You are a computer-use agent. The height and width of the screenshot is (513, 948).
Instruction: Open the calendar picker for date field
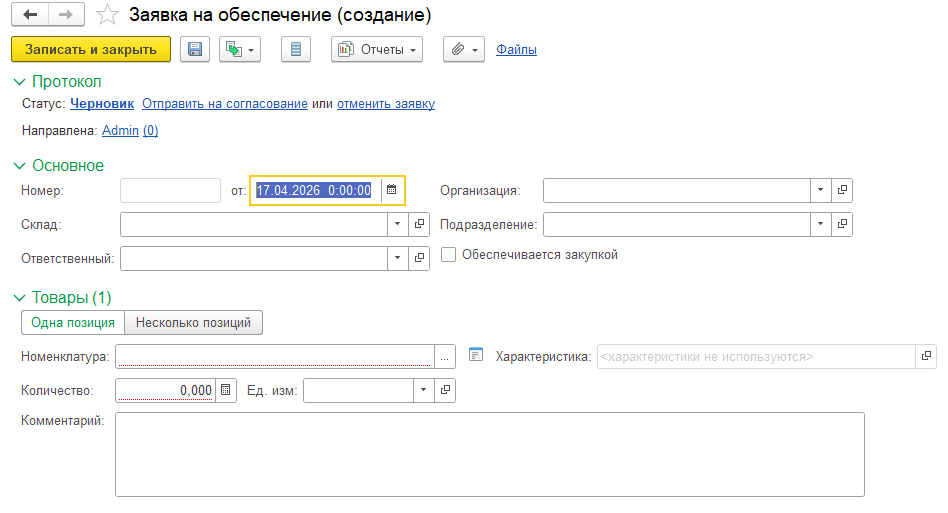tap(392, 190)
